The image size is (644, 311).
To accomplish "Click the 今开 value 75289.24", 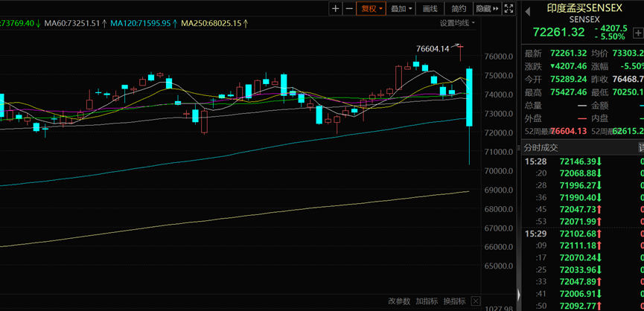I will (x=568, y=79).
